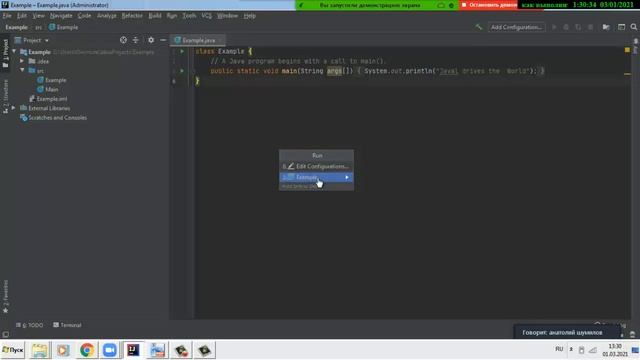Click the Example project breadcrumb in navigation bar
This screenshot has width=640, height=360.
pos(16,27)
